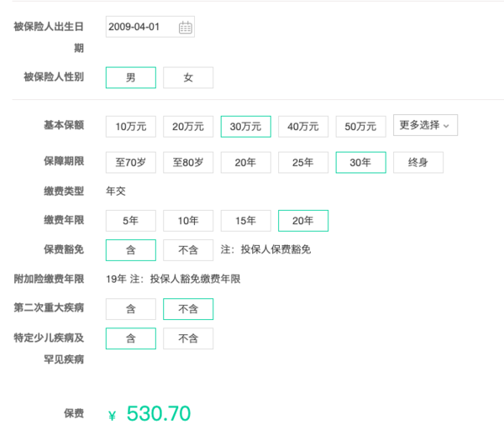The width and height of the screenshot is (504, 440).
Task: Set coverage period to 至80岁
Action: (x=188, y=162)
